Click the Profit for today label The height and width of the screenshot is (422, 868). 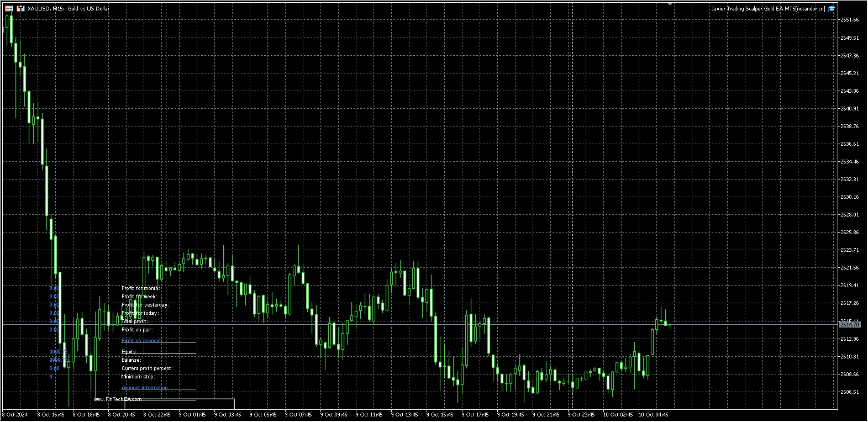click(140, 313)
